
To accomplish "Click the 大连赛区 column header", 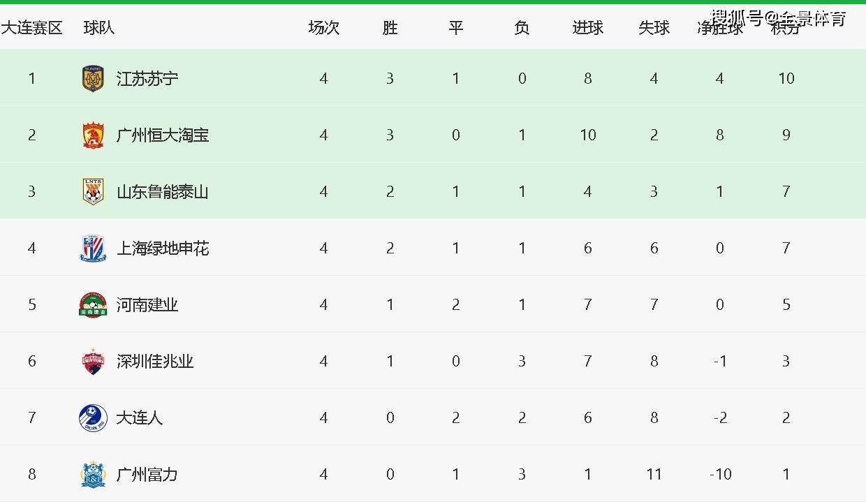I will (x=31, y=28).
